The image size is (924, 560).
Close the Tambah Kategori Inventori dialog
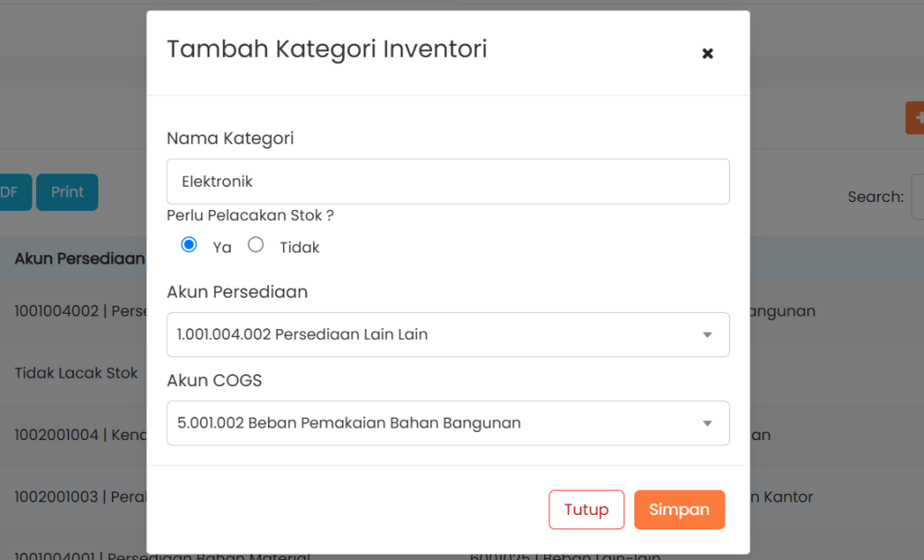point(707,53)
